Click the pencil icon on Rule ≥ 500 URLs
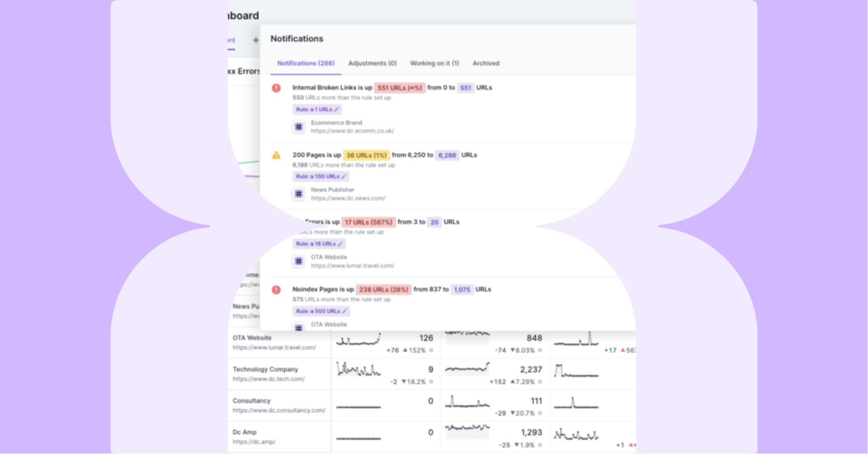868x454 pixels. (343, 311)
